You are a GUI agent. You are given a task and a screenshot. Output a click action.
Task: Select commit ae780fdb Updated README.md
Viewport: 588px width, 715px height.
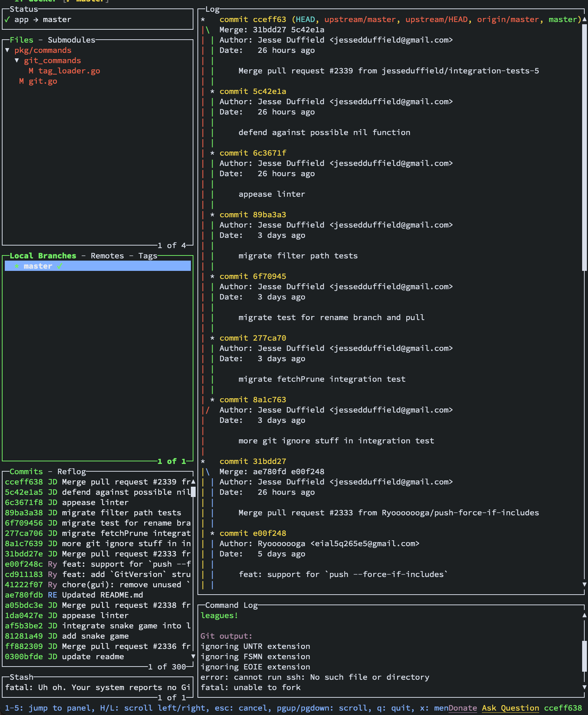coord(98,595)
